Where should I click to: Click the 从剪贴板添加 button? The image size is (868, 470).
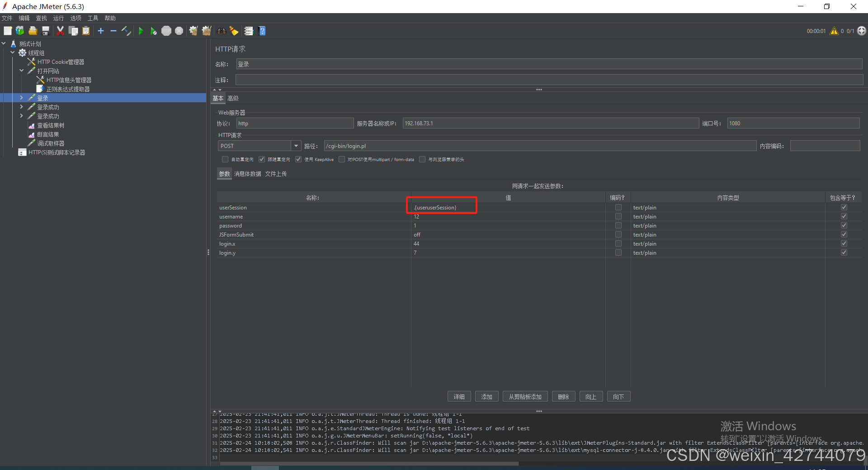pos(525,397)
